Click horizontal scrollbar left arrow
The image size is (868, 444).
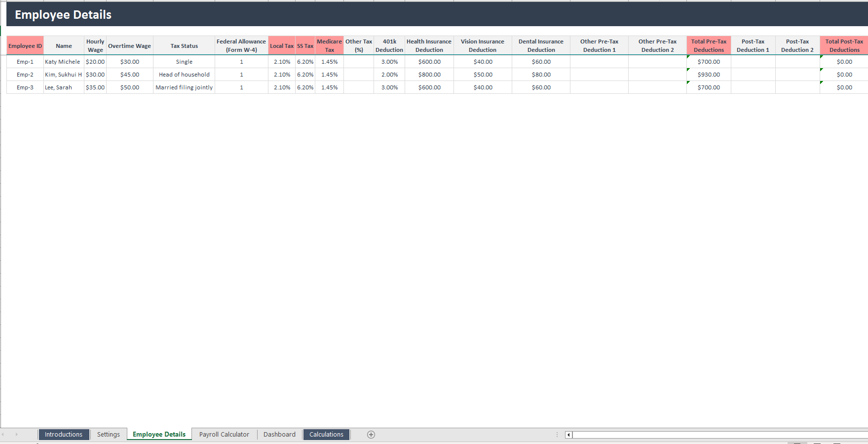[x=568, y=435]
